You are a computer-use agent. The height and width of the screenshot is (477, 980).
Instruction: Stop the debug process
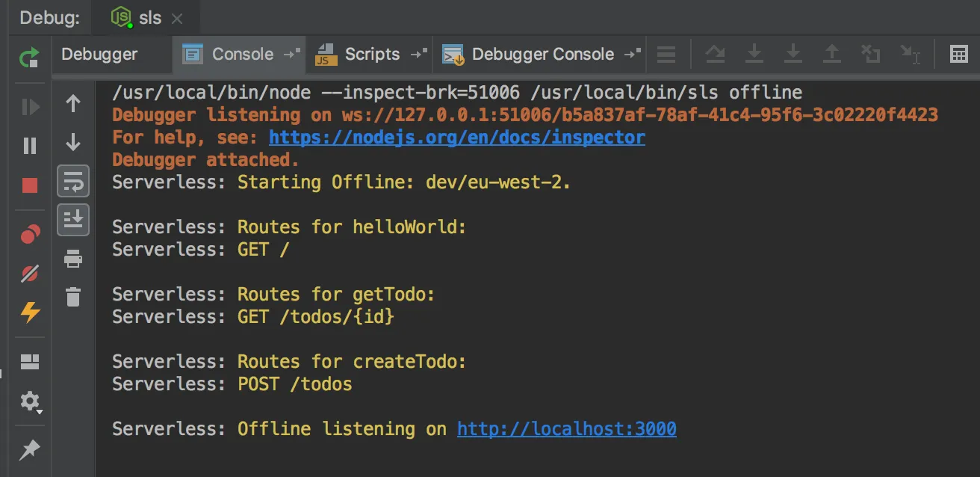tap(30, 185)
